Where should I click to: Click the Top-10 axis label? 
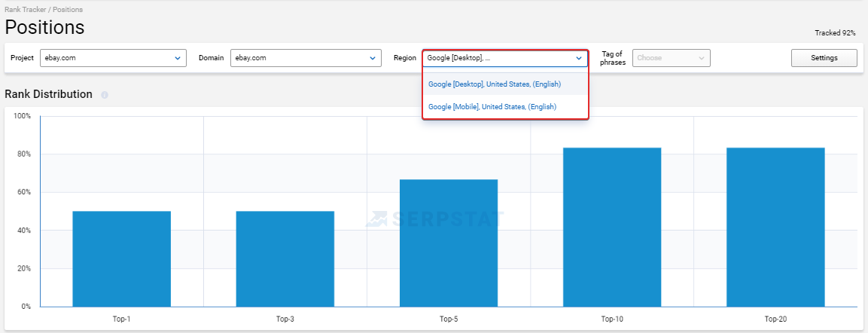tap(612, 319)
